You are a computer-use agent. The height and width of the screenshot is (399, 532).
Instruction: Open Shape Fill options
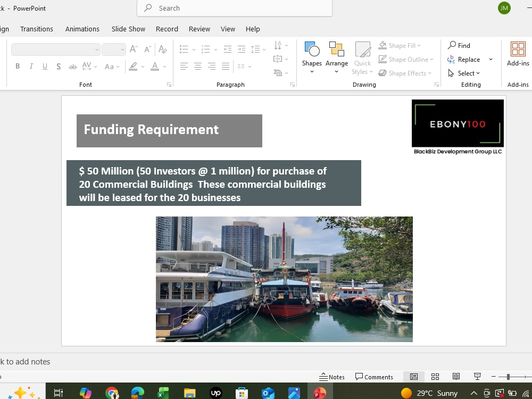[x=400, y=45]
